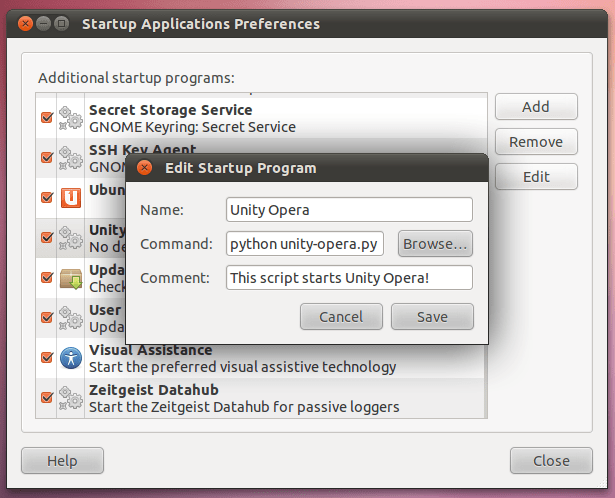Click the SSH Key Agent gear icon
Viewport: 615px width, 498px height.
tap(70, 157)
